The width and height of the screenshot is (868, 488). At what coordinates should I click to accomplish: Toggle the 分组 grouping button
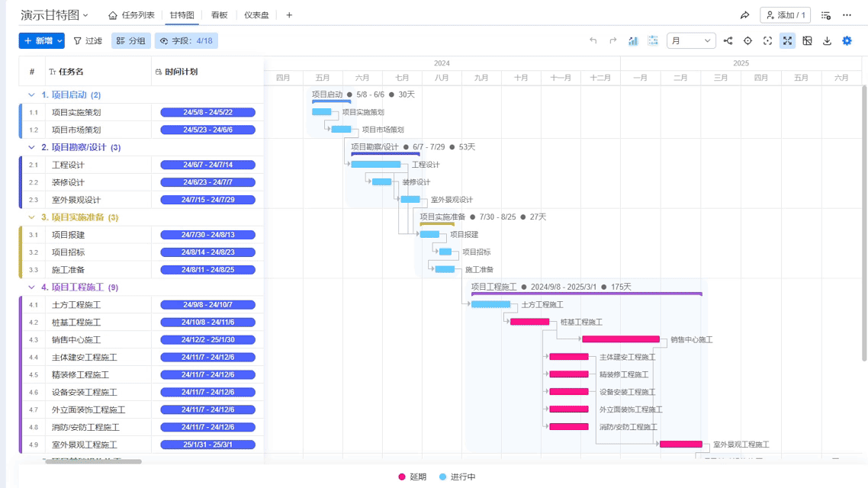click(x=130, y=41)
